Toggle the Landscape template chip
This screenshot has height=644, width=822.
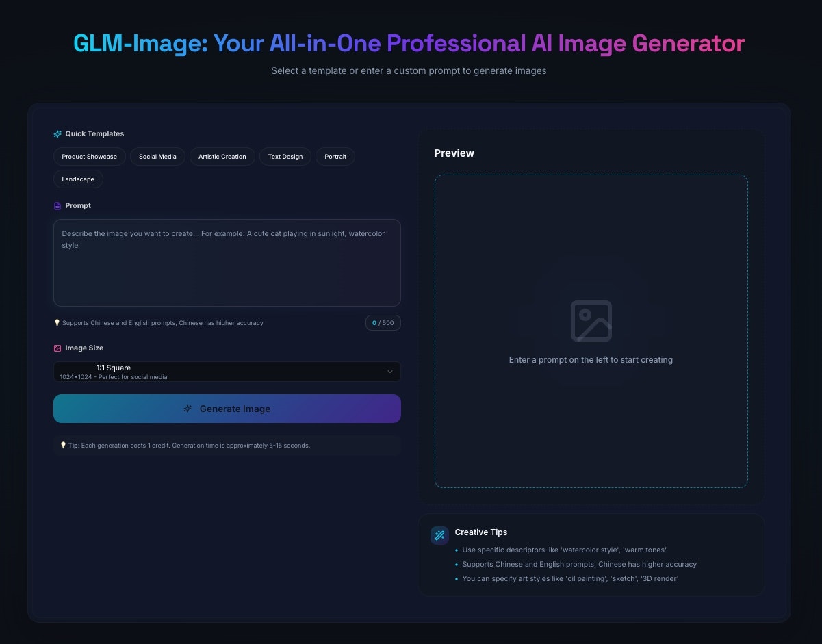pos(77,179)
